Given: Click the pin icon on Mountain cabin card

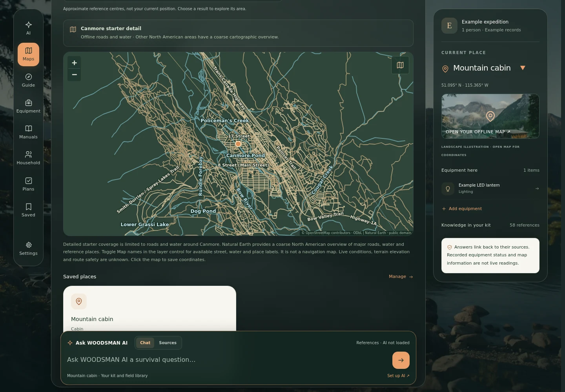Looking at the screenshot, I should click(79, 301).
